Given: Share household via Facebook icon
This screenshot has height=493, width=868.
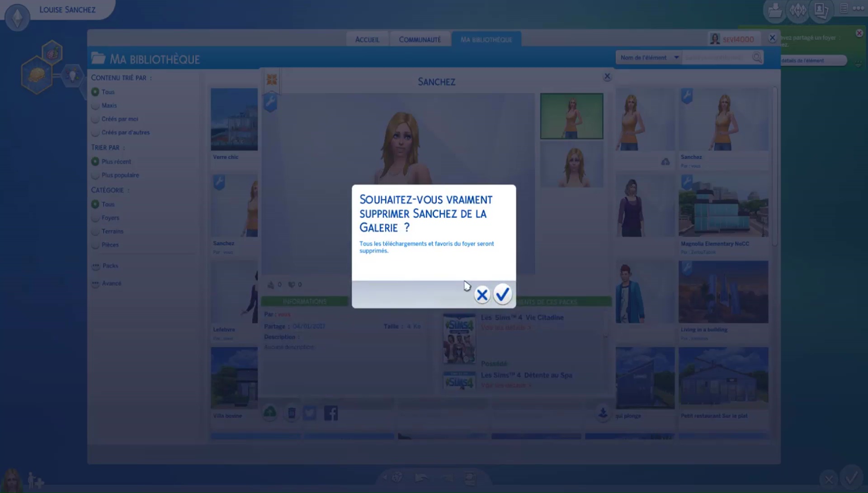Looking at the screenshot, I should pyautogui.click(x=331, y=413).
